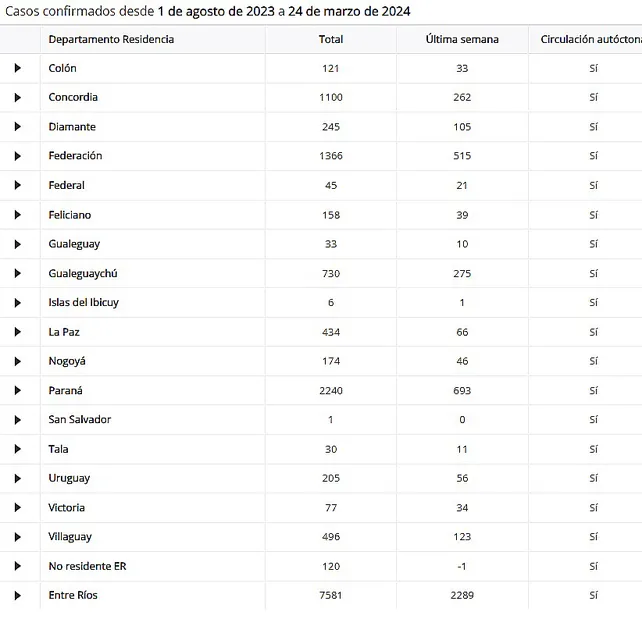Open the Paraná row expander arrow
The height and width of the screenshot is (619, 642).
coord(17,390)
